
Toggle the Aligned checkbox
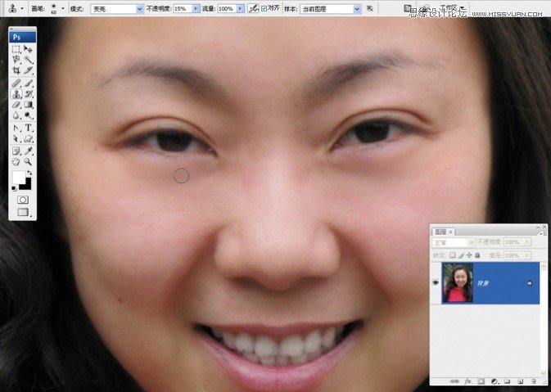(264, 9)
